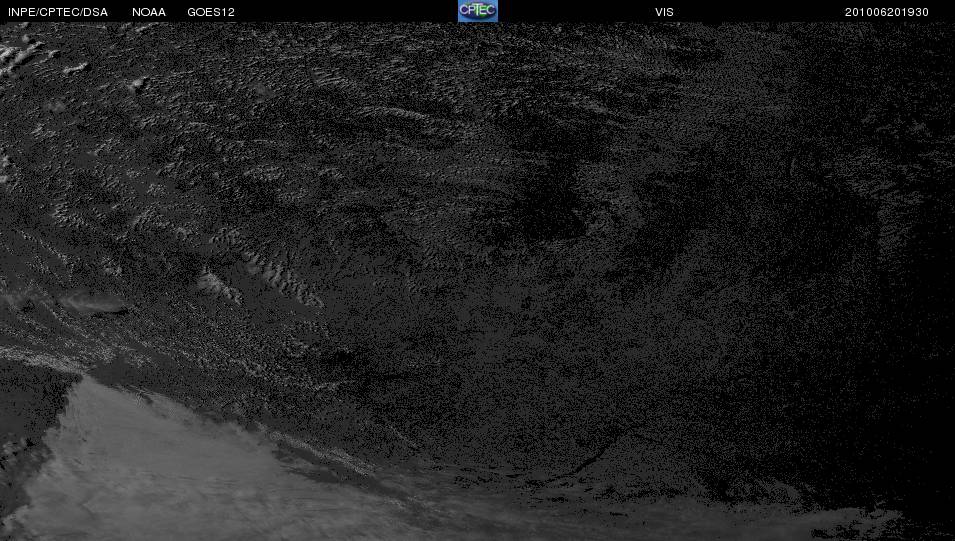
Task: Click the GOES12 satellite label
Action: click(x=211, y=12)
